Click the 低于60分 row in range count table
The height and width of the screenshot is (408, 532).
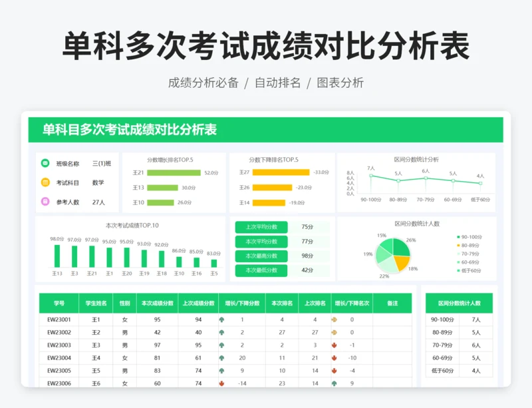click(x=459, y=371)
